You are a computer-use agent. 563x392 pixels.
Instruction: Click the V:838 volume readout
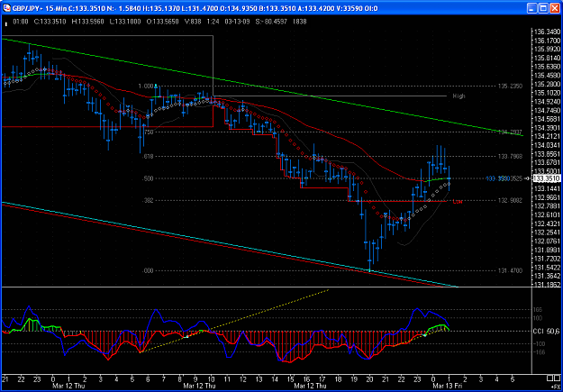[x=193, y=22]
